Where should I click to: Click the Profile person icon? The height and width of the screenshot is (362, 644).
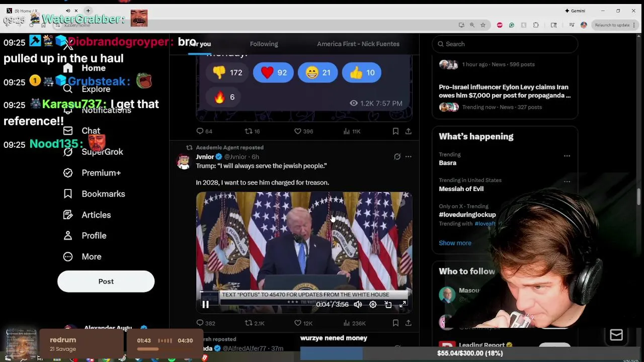(x=68, y=235)
